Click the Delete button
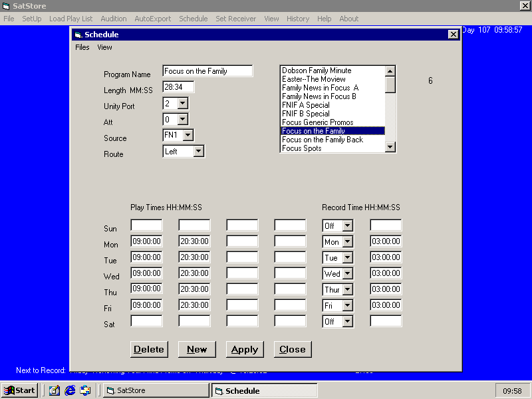 coord(149,350)
